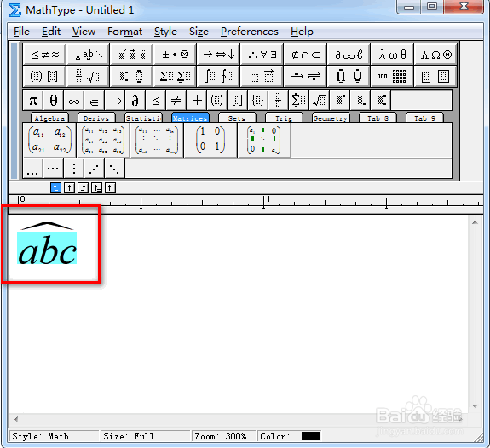
Task: Open the labeled arrow templates palette
Action: [305, 76]
